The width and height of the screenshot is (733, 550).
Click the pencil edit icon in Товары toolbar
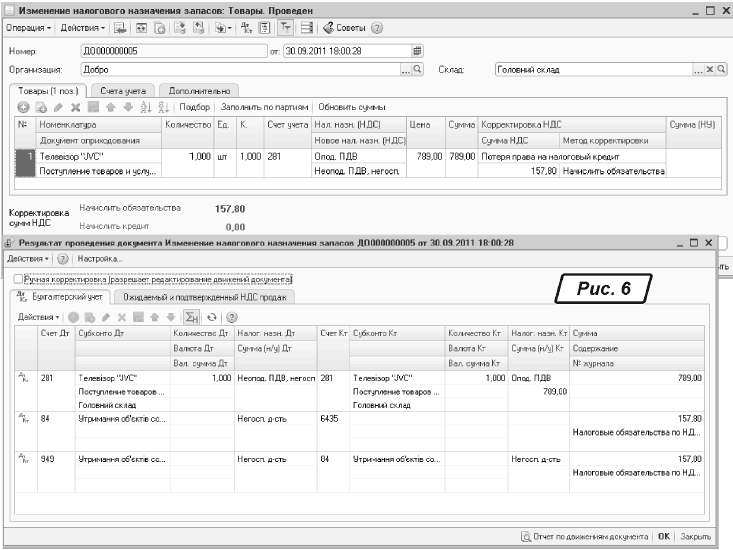(55, 107)
